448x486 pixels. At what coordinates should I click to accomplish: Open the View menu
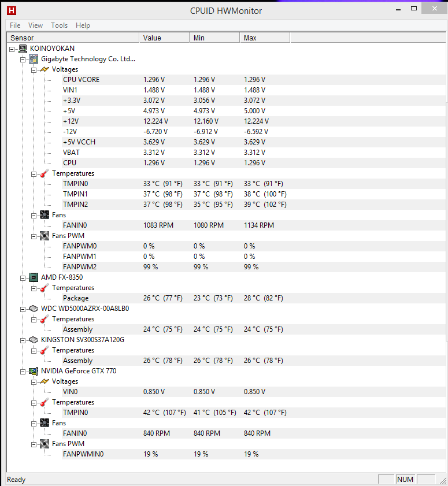[x=35, y=25]
